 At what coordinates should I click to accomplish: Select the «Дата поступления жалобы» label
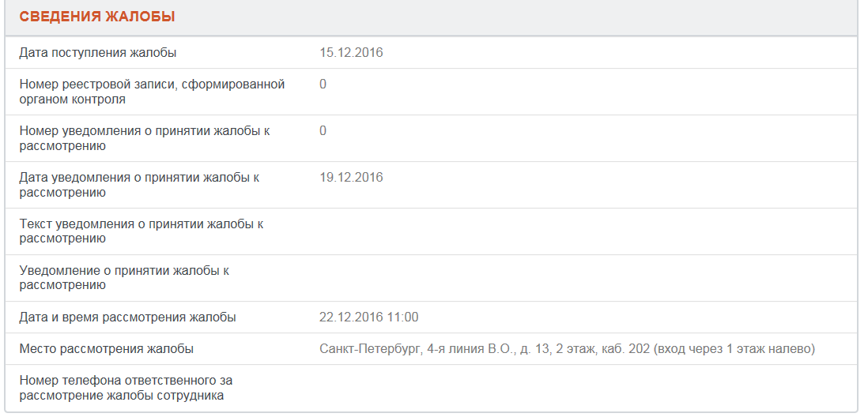coord(98,53)
